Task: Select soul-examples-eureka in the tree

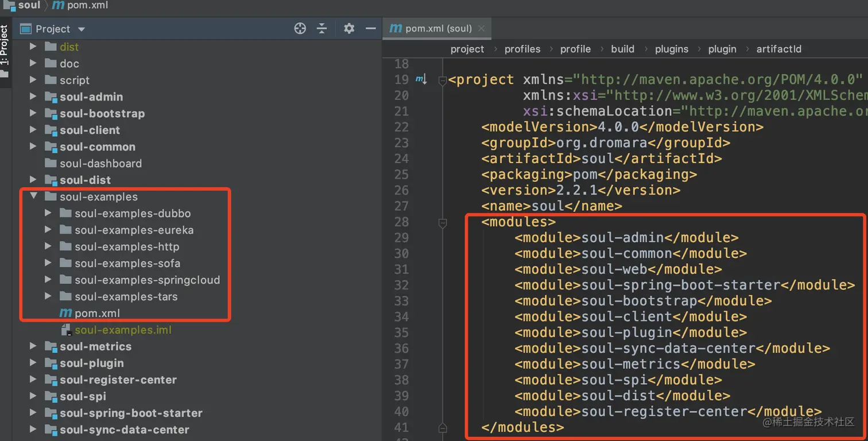Action: [134, 230]
